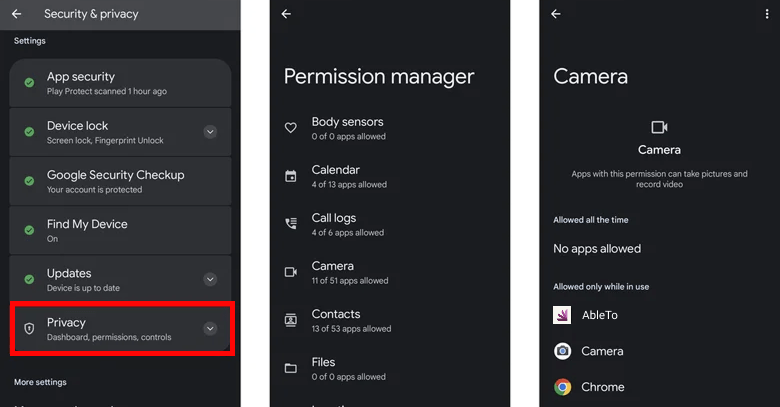Click Camera video icon in Permission manager

(291, 272)
